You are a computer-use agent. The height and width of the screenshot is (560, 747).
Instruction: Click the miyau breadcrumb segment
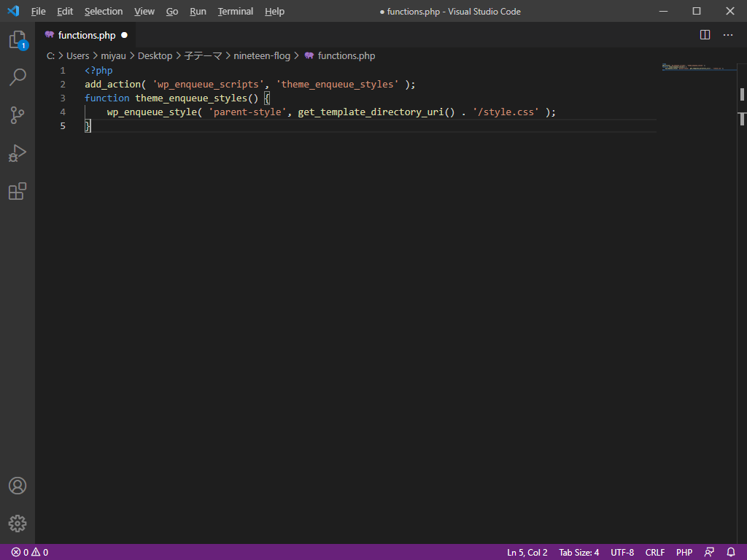tap(113, 55)
